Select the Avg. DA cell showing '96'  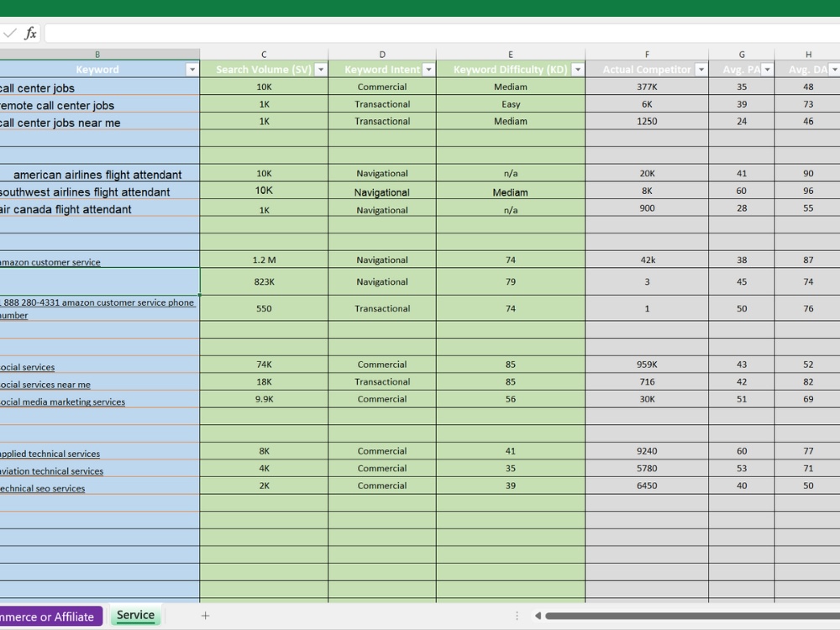[808, 190]
